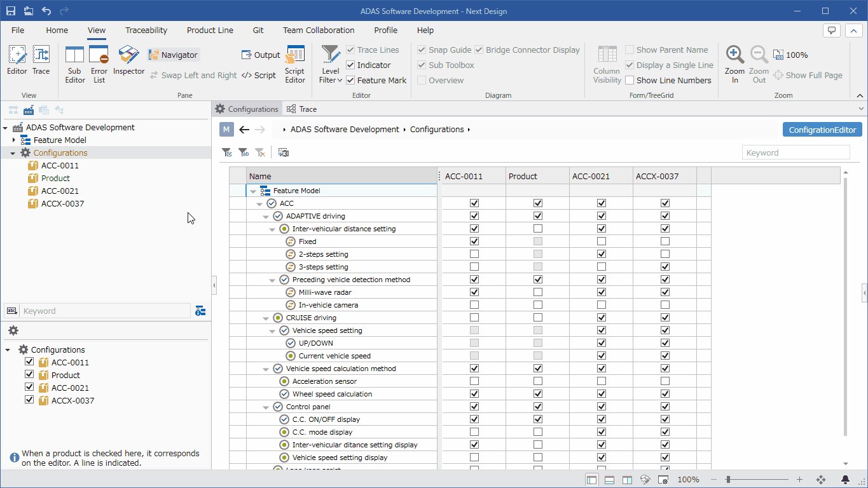Show the Output pane
This screenshot has width=868, height=488.
[261, 55]
